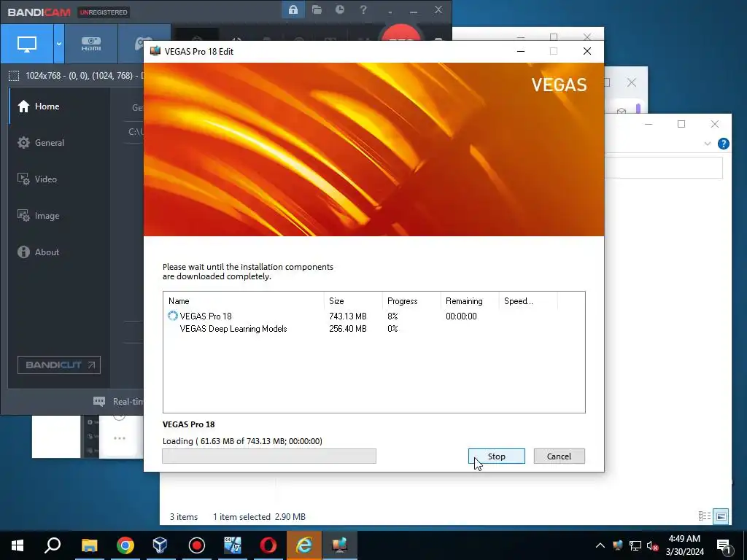This screenshot has width=747, height=560.
Task: Click the 743.13 MB size value
Action: pos(348,316)
